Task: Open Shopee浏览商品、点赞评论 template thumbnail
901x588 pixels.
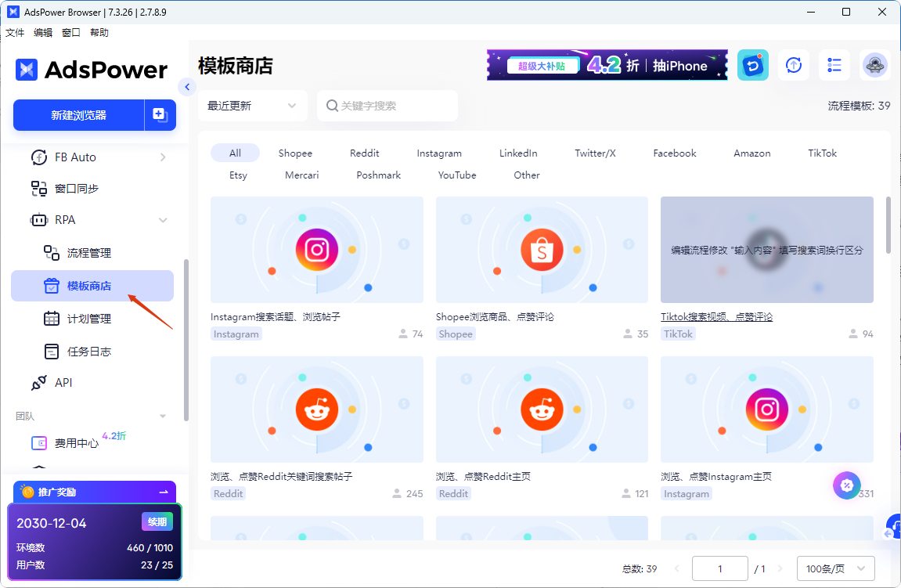Action: 542,250
